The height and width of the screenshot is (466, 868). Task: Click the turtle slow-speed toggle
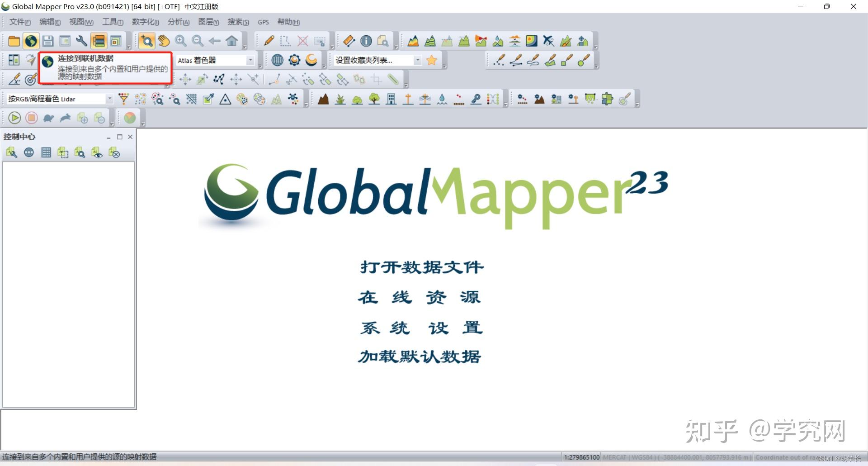pyautogui.click(x=48, y=118)
